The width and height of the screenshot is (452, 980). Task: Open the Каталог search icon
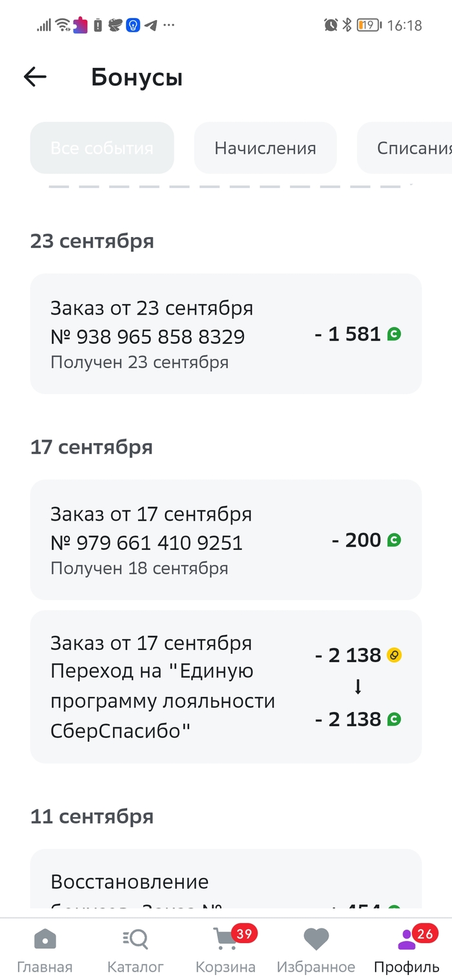point(136,940)
